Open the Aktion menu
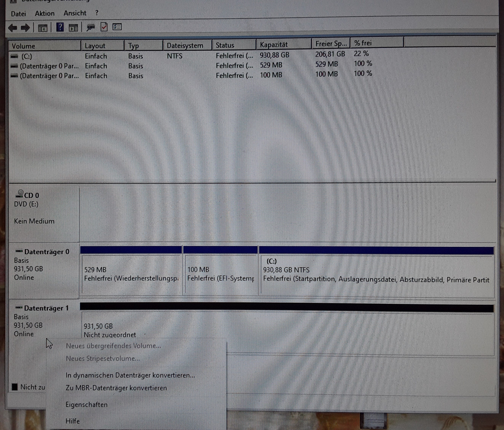This screenshot has height=430, width=504. [45, 13]
